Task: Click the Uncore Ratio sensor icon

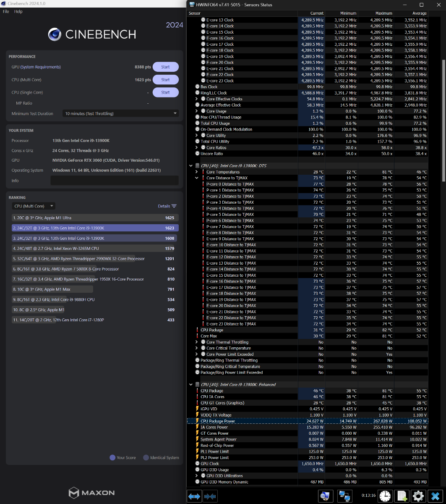Action: 197,154
